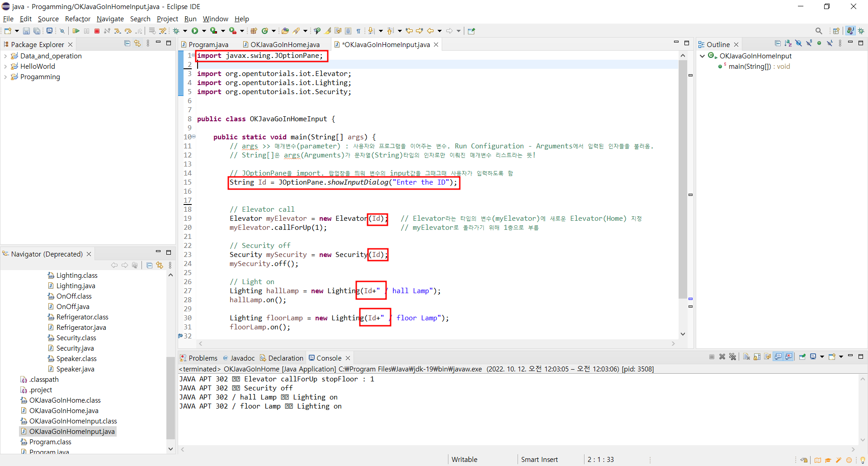The image size is (868, 466).
Task: Click the New Java Class icon
Action: coord(264,31)
